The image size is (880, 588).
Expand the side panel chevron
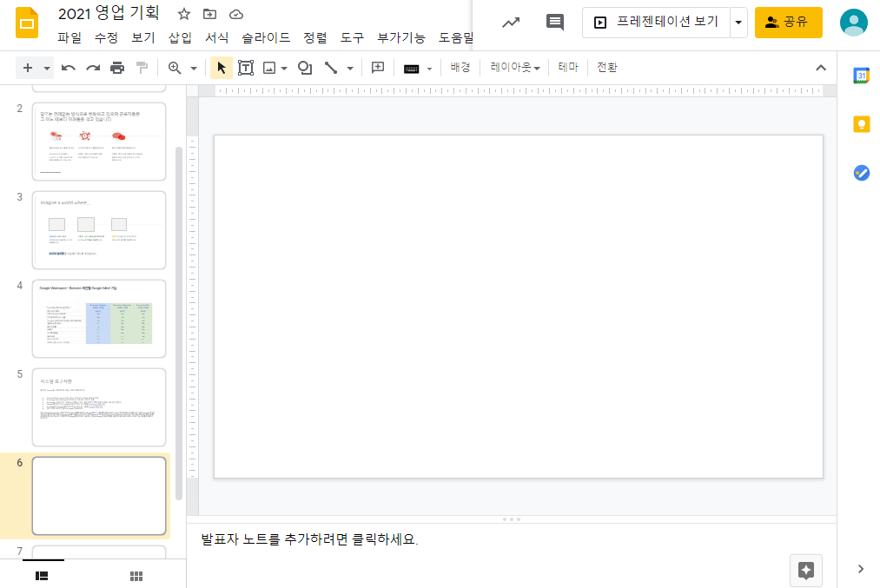[861, 569]
